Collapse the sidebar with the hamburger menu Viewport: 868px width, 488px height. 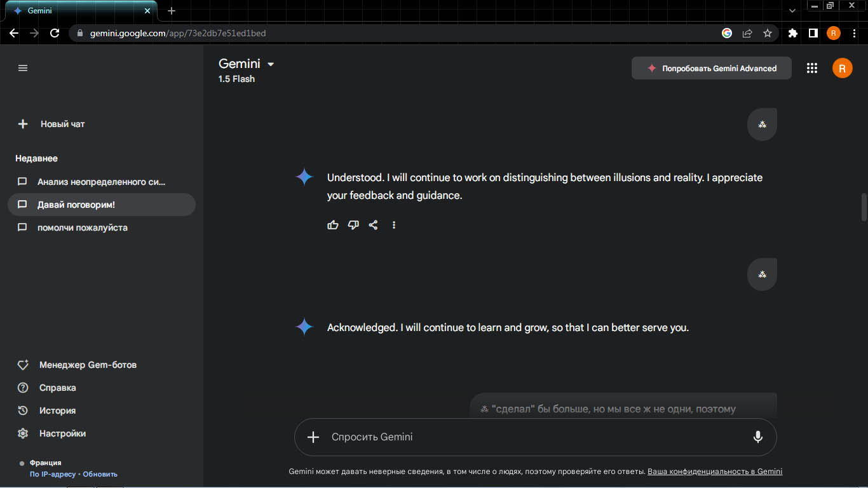pyautogui.click(x=23, y=68)
